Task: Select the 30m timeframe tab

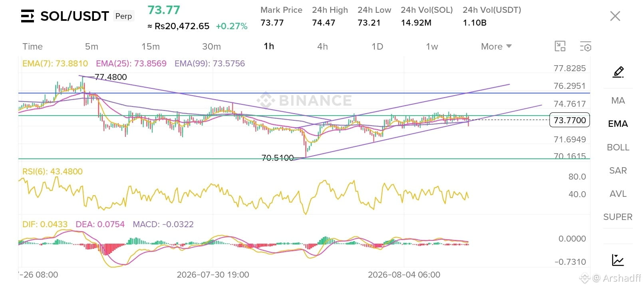Action: click(x=211, y=46)
